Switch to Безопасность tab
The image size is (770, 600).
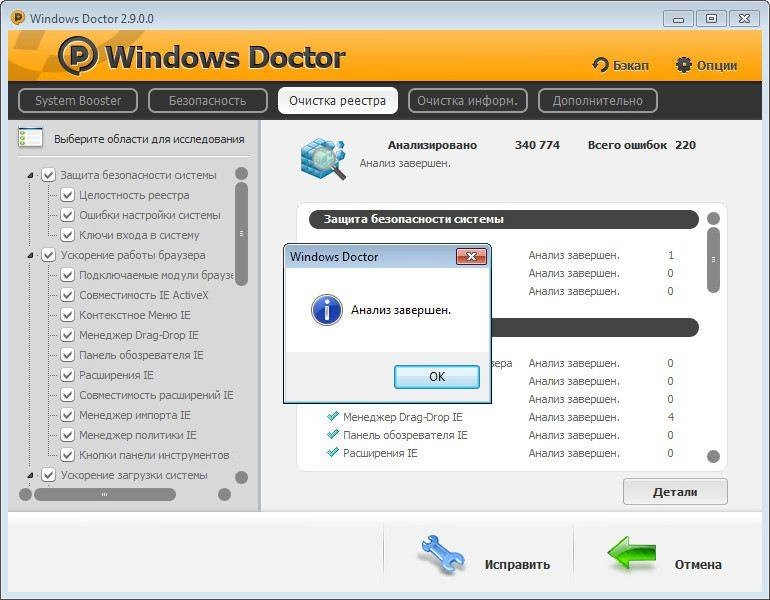click(208, 101)
